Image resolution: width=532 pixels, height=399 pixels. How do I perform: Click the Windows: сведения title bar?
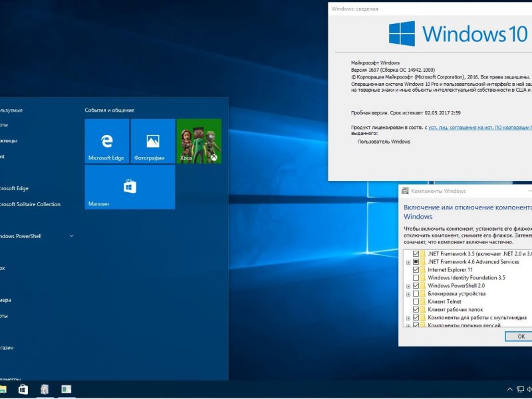click(x=430, y=9)
